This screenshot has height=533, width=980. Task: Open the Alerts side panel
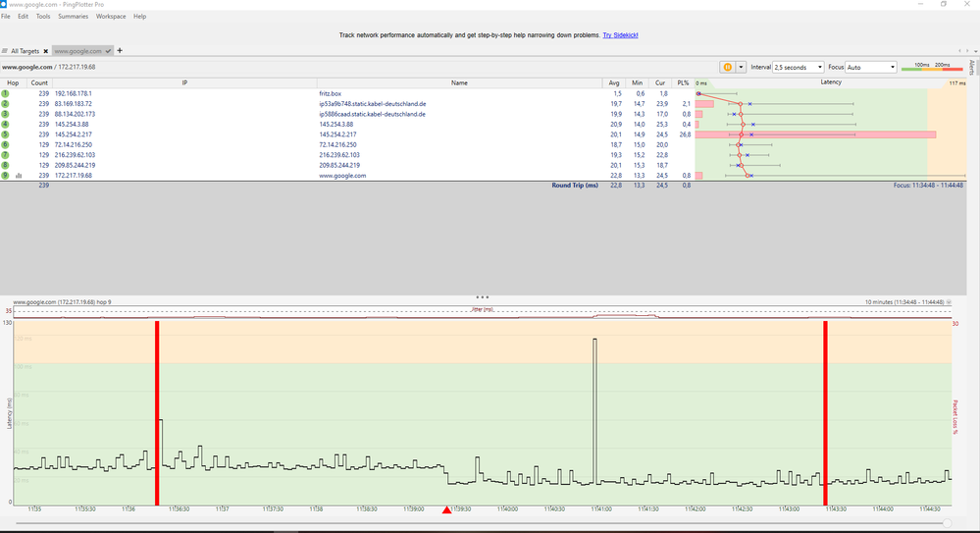pos(971,67)
